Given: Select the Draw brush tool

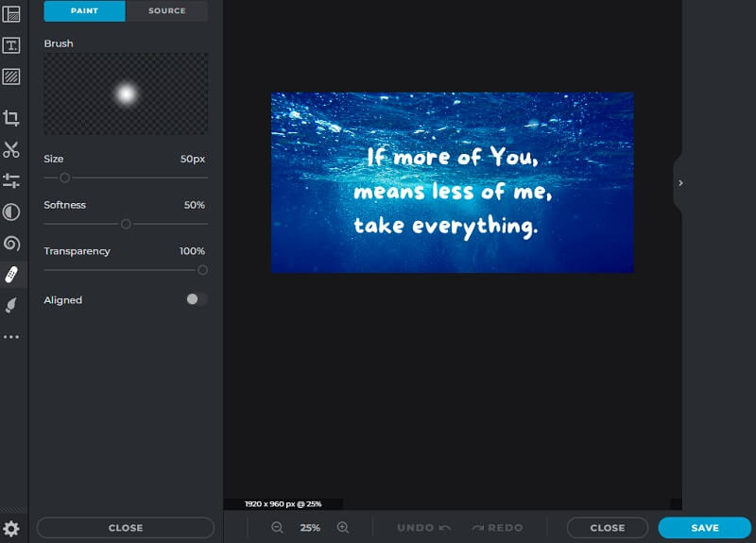Looking at the screenshot, I should point(11,305).
